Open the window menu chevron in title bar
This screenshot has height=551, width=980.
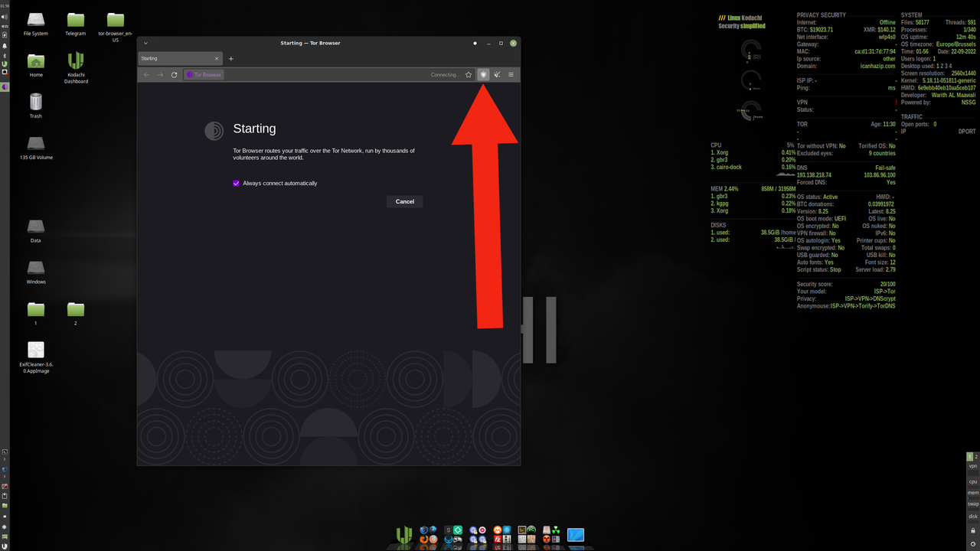[x=145, y=43]
